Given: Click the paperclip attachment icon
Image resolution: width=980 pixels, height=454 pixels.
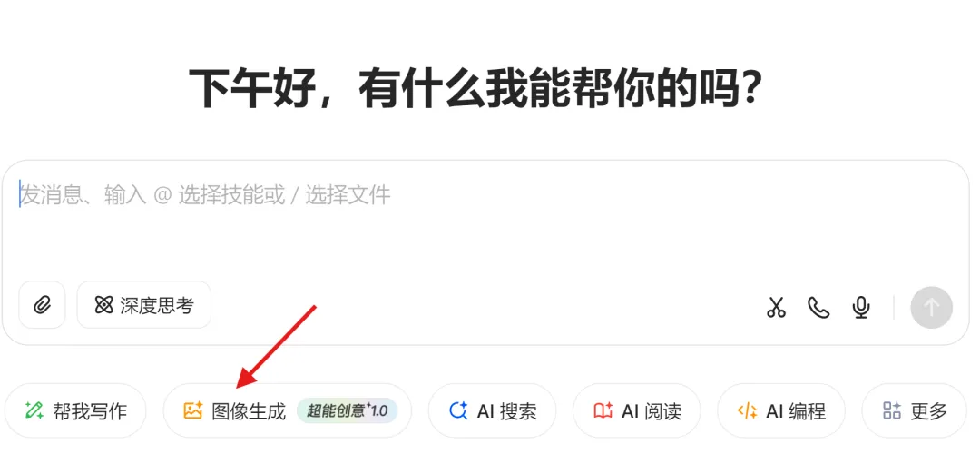Looking at the screenshot, I should click(42, 305).
